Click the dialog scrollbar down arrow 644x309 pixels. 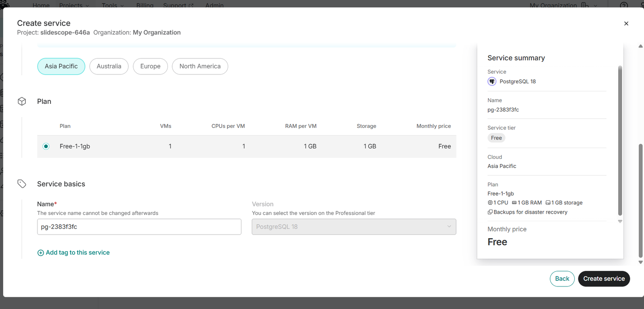point(640,262)
